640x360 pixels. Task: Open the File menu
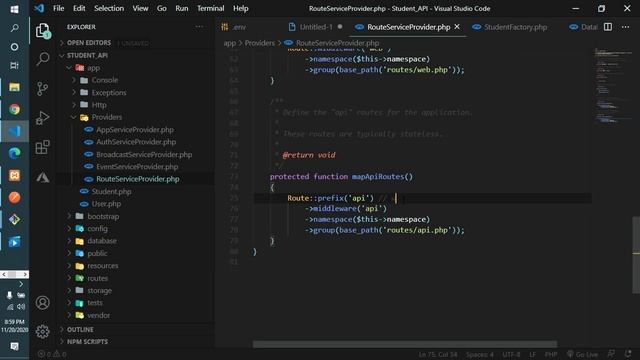[58, 8]
